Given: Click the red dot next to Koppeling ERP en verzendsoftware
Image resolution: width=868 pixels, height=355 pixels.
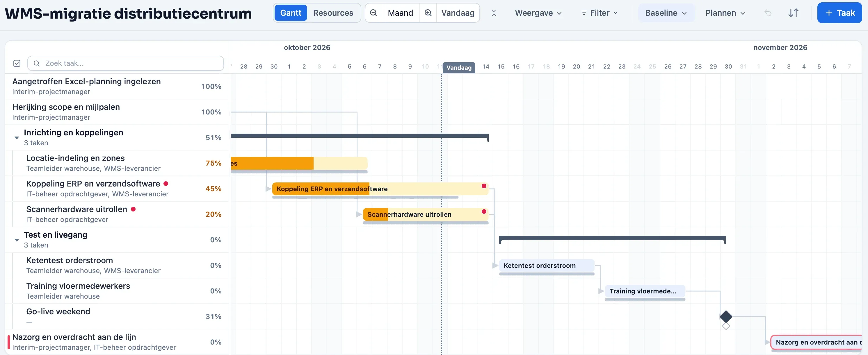Looking at the screenshot, I should [x=166, y=183].
